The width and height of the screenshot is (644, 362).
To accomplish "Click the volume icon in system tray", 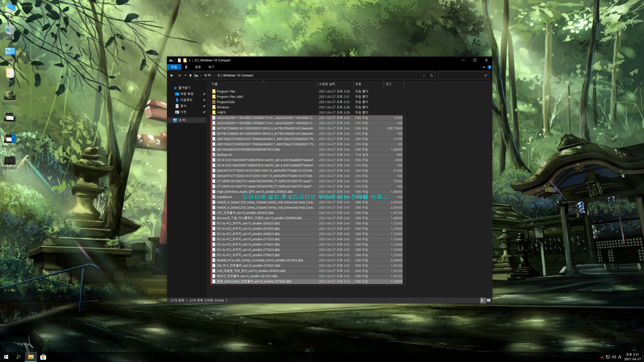I will click(614, 357).
